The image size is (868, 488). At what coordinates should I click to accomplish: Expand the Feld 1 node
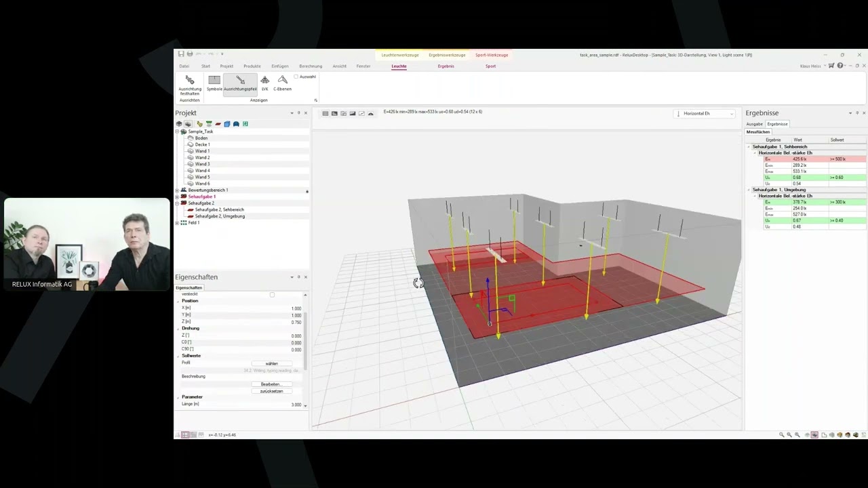click(177, 222)
